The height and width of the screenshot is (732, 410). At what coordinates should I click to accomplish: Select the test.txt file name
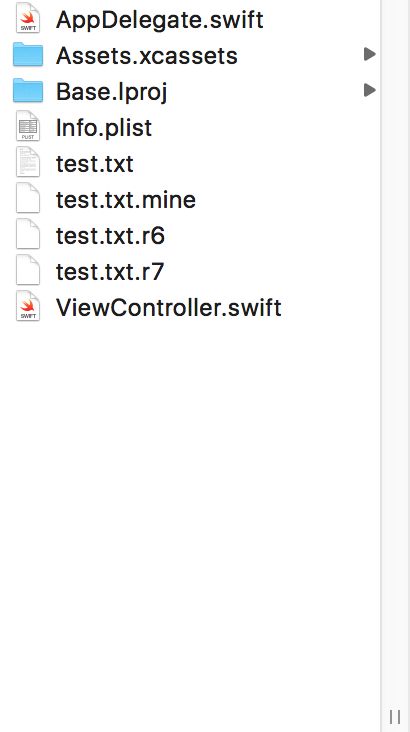(x=95, y=164)
